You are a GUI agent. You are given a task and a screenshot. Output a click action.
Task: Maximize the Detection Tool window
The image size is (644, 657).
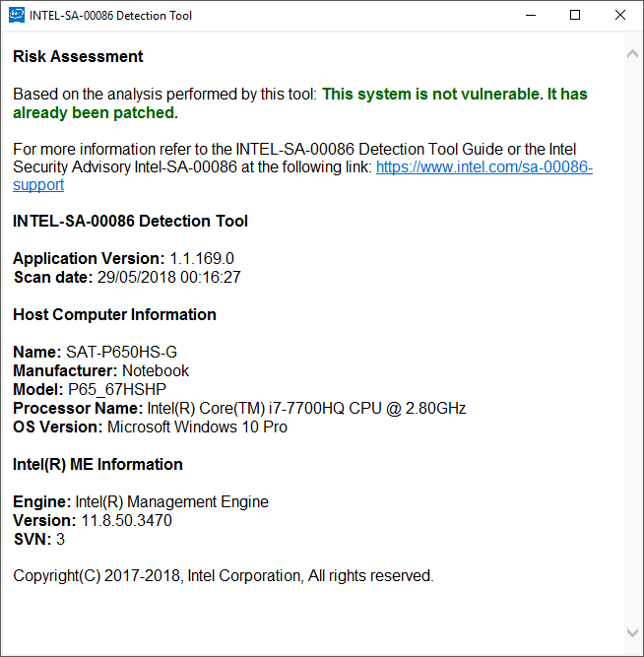pos(575,15)
